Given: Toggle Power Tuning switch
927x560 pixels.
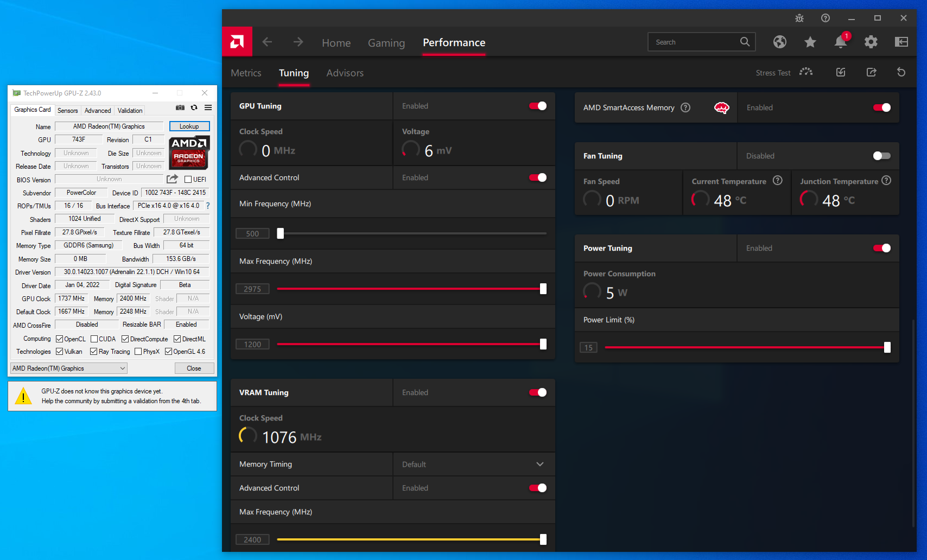Looking at the screenshot, I should [882, 248].
